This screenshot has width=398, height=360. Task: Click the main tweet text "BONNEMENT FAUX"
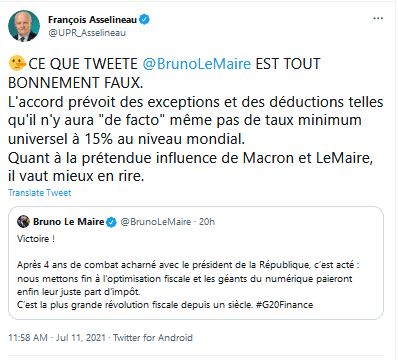pos(75,83)
